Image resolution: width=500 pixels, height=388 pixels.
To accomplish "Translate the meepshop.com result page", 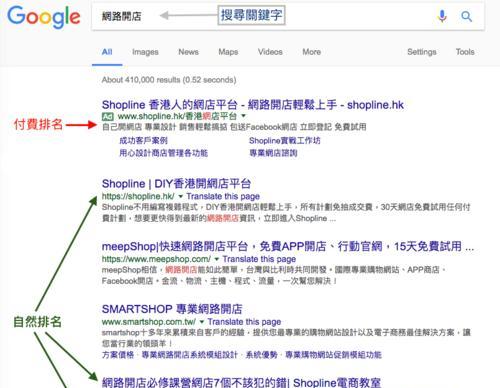I will pyautogui.click(x=259, y=259).
